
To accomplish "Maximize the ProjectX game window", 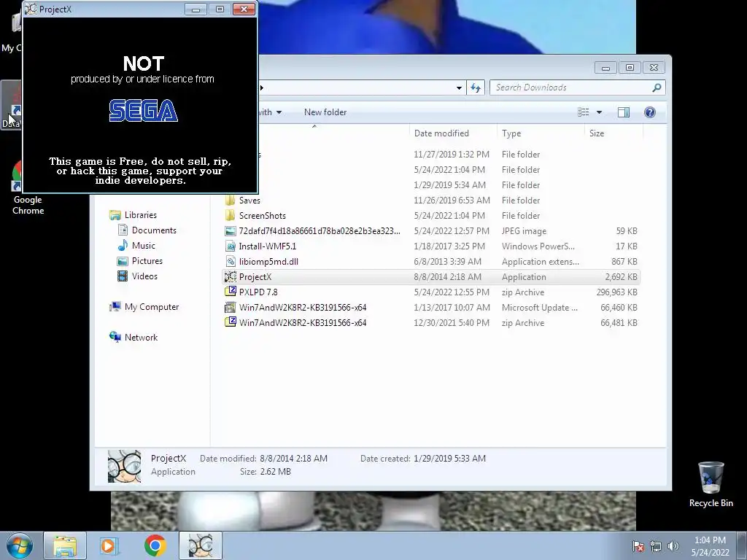I will coord(220,9).
